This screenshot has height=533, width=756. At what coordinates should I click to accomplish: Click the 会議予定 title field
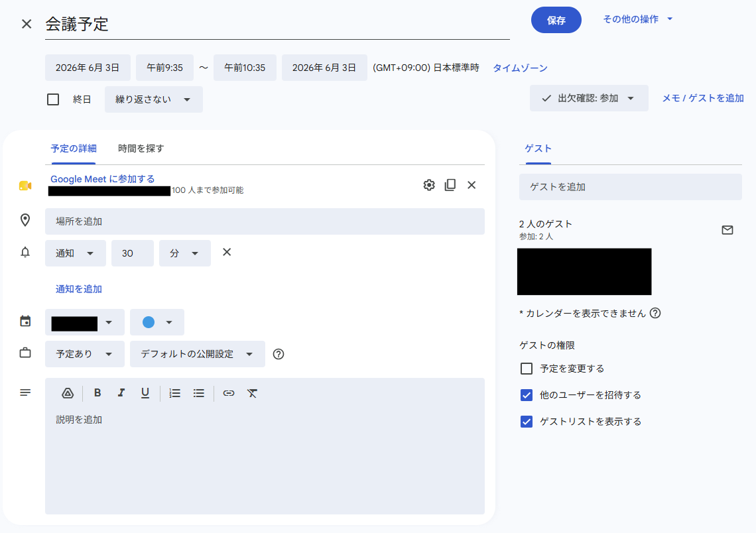277,25
